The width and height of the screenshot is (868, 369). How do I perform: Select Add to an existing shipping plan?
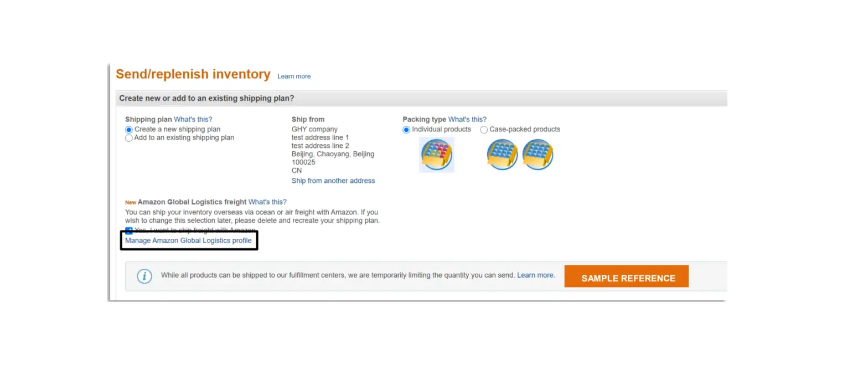128,137
